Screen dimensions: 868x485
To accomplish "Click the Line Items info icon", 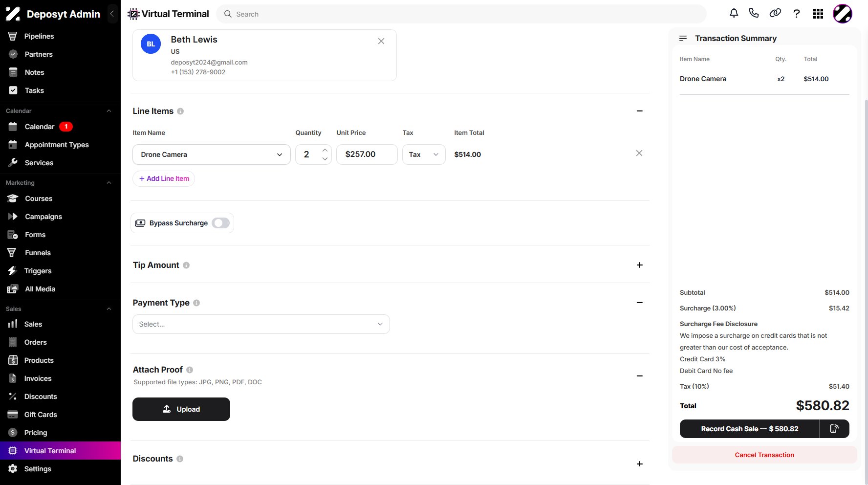I will (180, 111).
